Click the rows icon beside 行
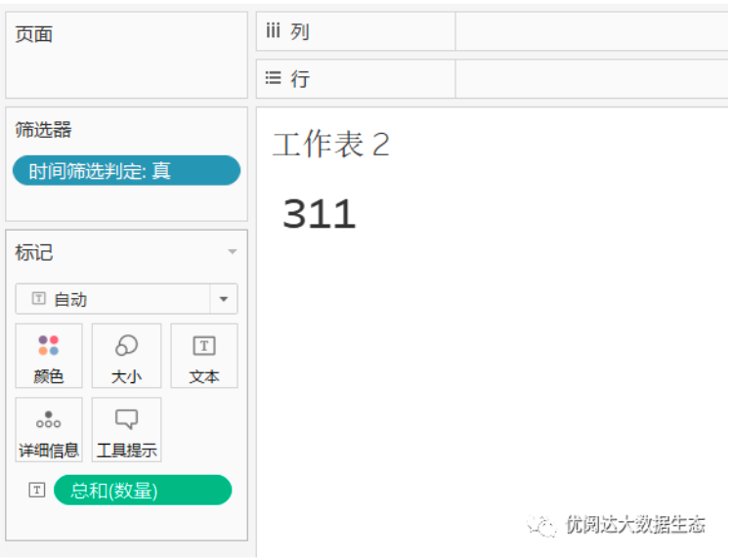The image size is (731, 560). pyautogui.click(x=274, y=78)
